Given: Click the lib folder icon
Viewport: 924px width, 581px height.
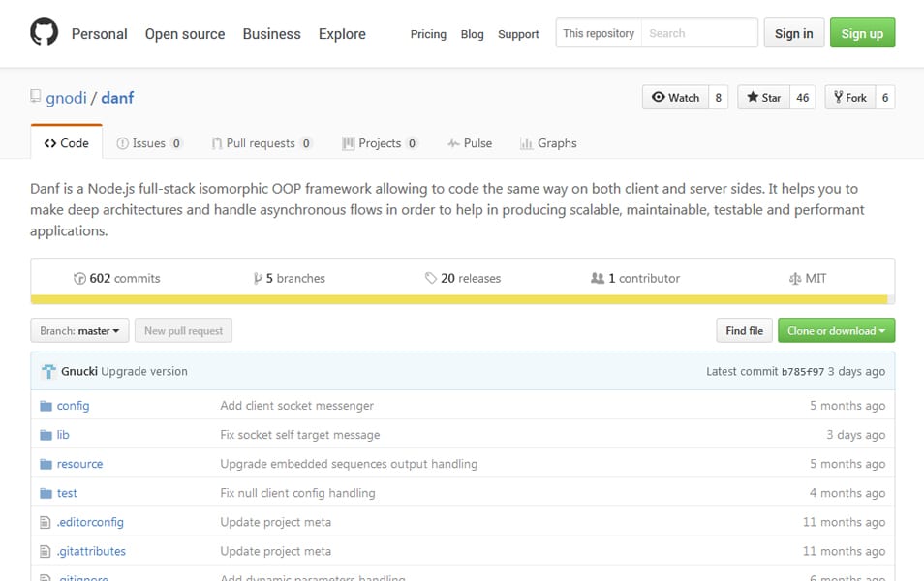Looking at the screenshot, I should pos(46,435).
